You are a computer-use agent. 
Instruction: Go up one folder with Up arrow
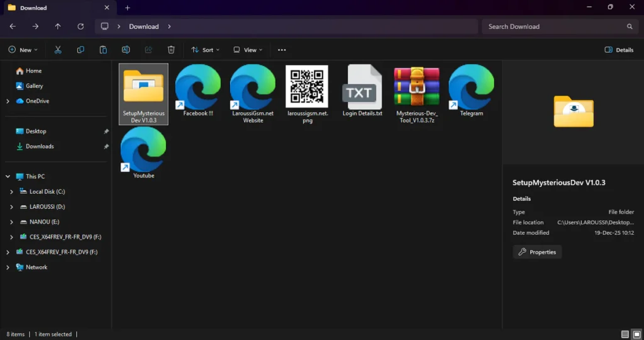(x=58, y=26)
